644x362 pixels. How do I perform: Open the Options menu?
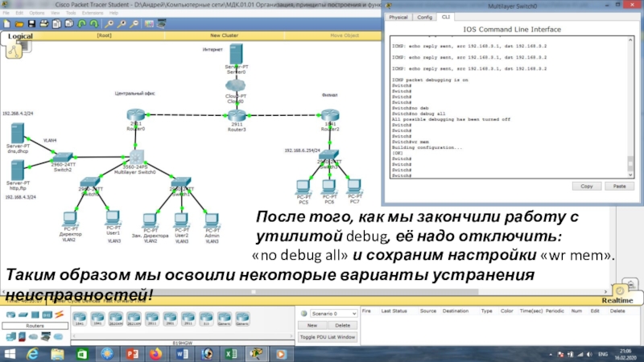point(36,13)
